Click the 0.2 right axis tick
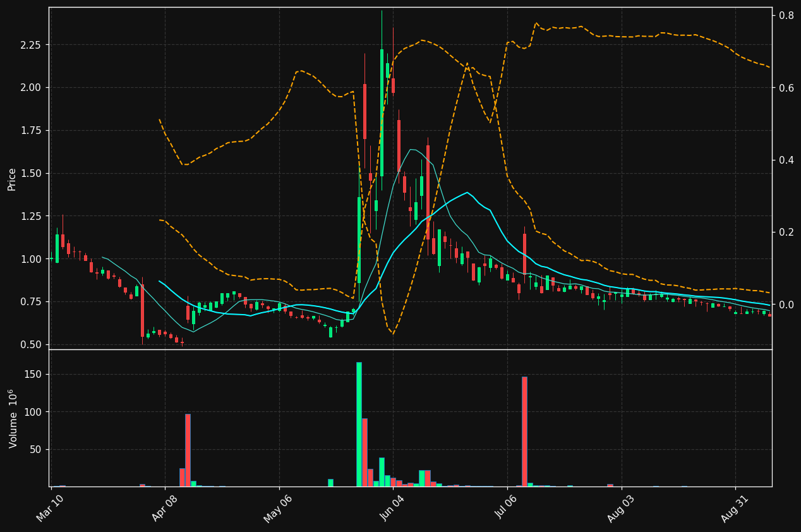The width and height of the screenshot is (801, 532). [786, 232]
